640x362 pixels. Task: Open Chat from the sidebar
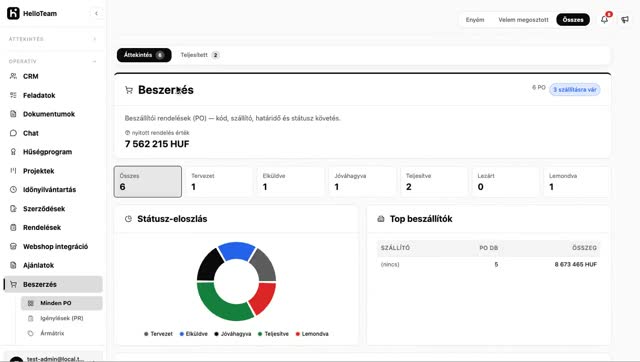click(x=52, y=133)
